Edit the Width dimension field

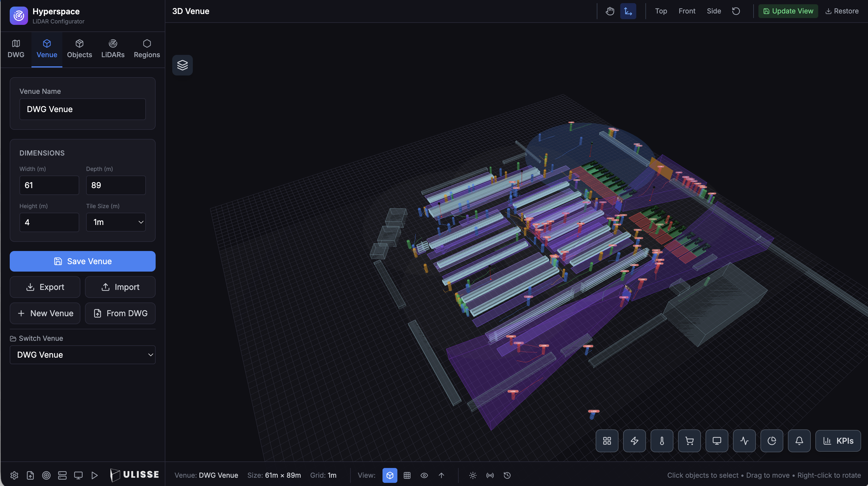[49, 185]
